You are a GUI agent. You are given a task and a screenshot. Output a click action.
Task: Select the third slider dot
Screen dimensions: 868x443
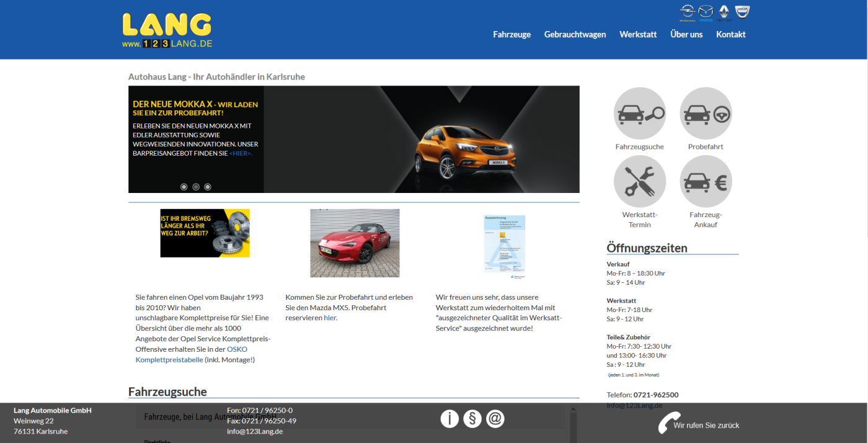click(208, 187)
